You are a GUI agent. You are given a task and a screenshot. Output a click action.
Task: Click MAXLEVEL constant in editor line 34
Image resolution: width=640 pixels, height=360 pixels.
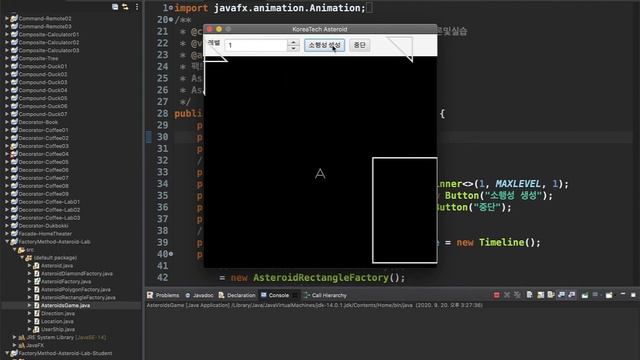click(518, 184)
